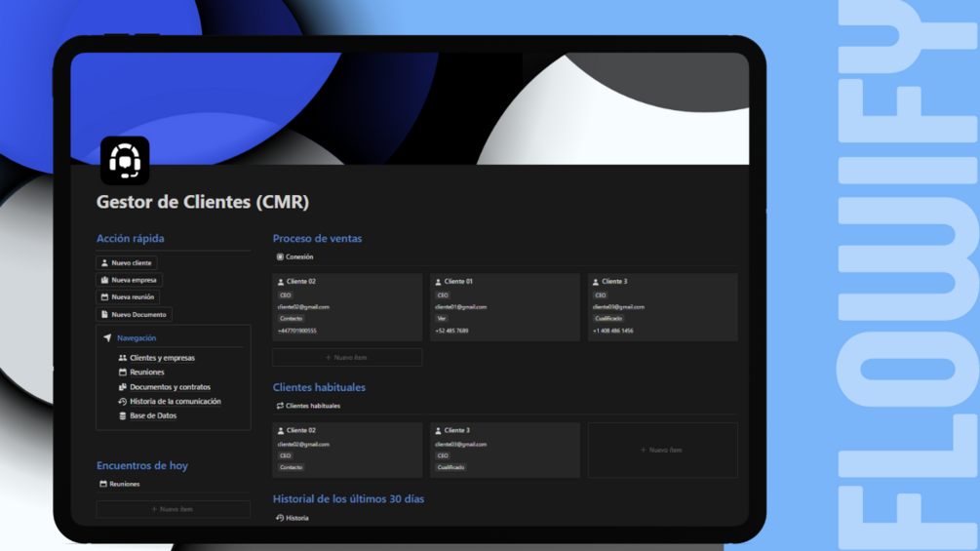980x551 pixels.
Task: Open the Base de Datos page
Action: pos(153,416)
